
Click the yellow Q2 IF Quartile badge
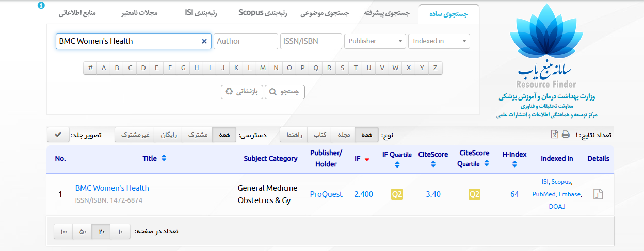tap(397, 194)
